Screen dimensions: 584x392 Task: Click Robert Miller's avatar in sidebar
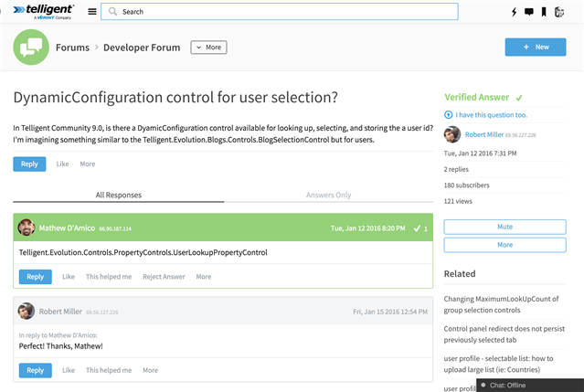coord(452,134)
